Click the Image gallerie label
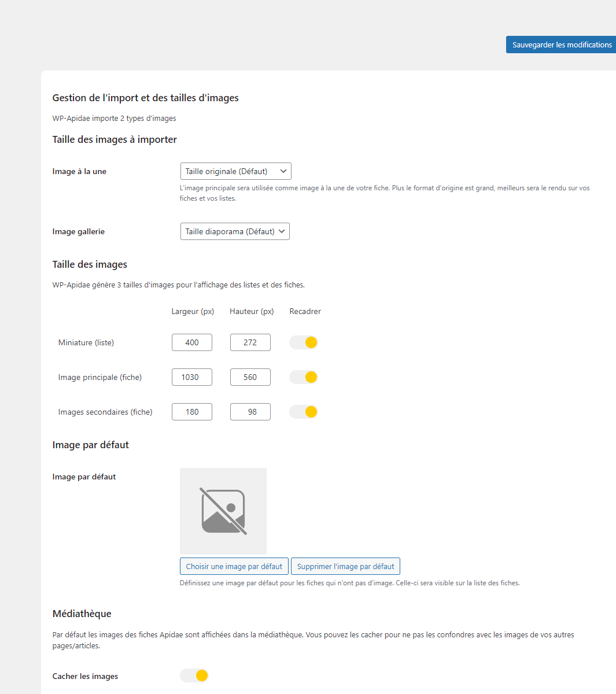This screenshot has width=616, height=694. (x=79, y=231)
